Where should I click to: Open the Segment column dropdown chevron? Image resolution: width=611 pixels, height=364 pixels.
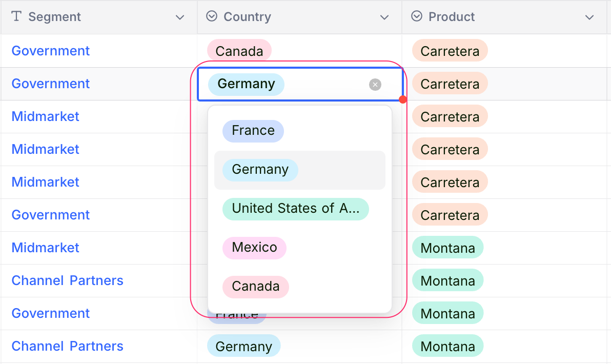coord(180,17)
